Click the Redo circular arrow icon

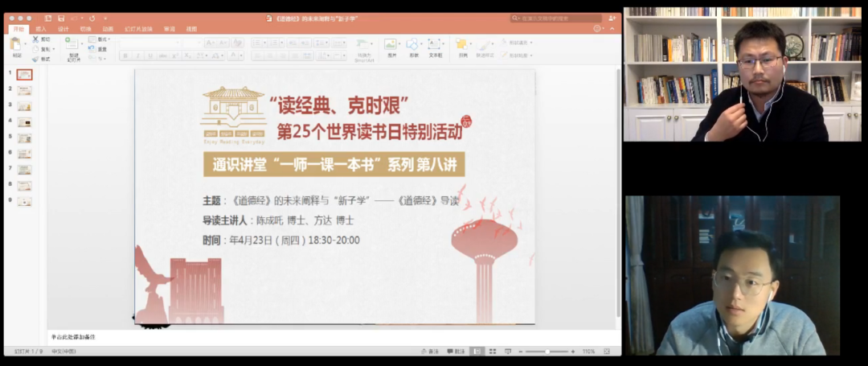pos(92,19)
